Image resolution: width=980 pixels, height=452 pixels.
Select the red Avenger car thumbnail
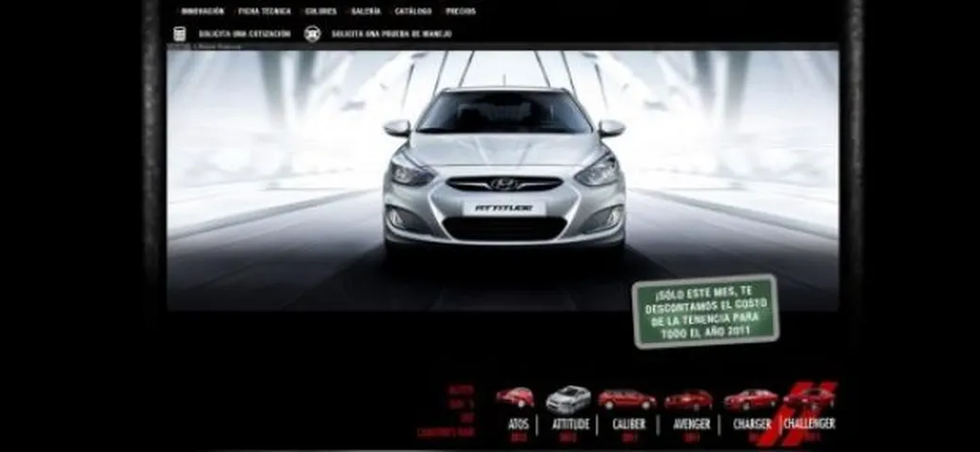(688, 399)
